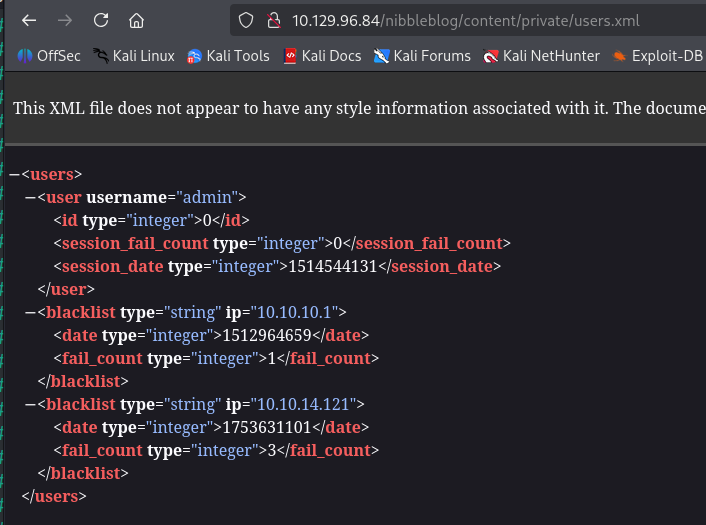
Task: Click the closing users tag
Action: point(54,496)
